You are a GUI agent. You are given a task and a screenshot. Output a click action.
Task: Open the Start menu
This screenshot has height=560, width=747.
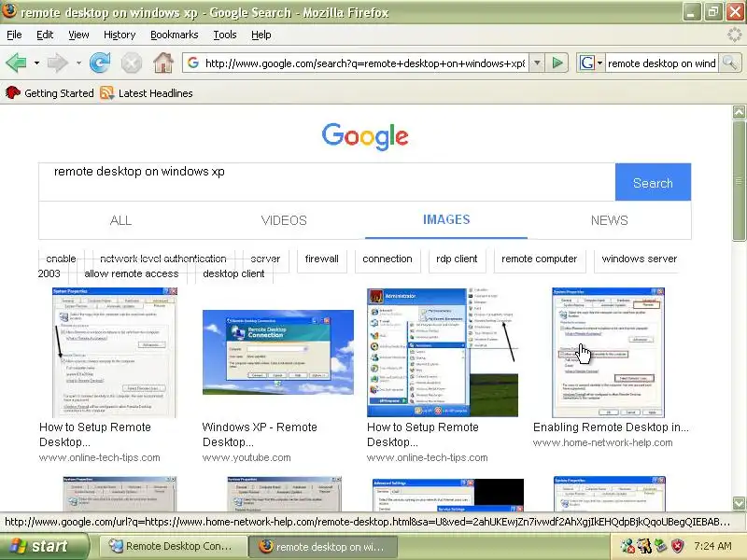[44, 546]
